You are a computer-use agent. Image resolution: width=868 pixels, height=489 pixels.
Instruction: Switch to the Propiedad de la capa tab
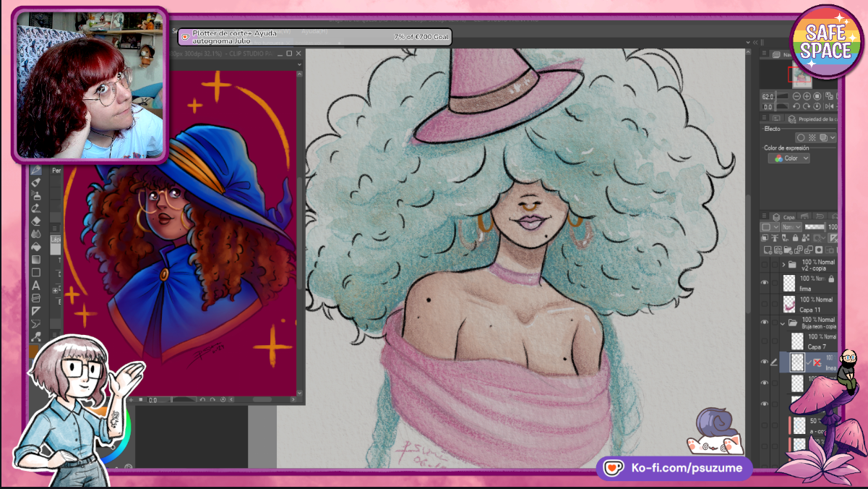pos(812,119)
